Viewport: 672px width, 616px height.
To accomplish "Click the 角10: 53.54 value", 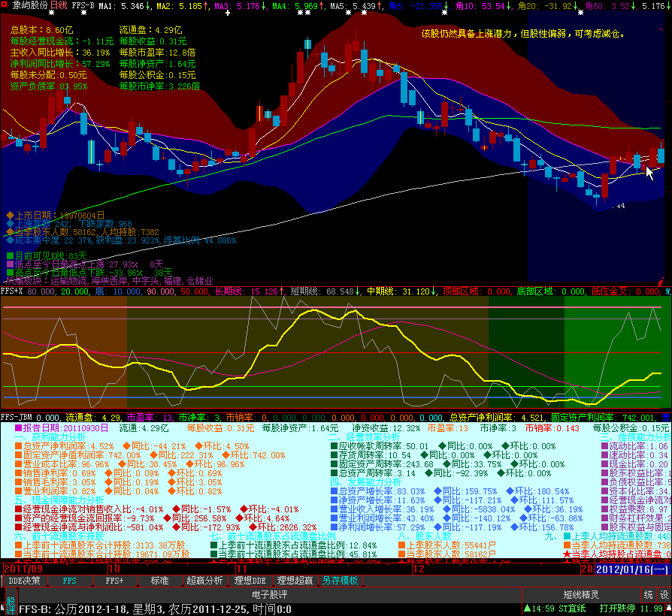I will coord(484,6).
